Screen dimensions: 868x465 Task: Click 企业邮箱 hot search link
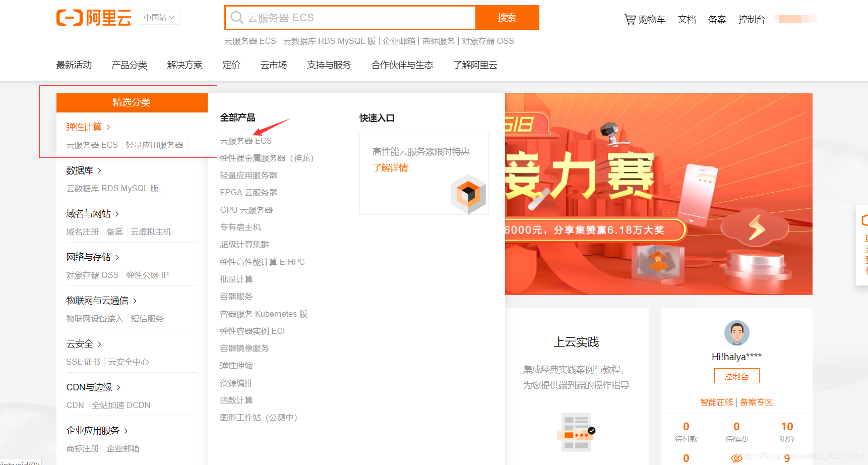[399, 41]
